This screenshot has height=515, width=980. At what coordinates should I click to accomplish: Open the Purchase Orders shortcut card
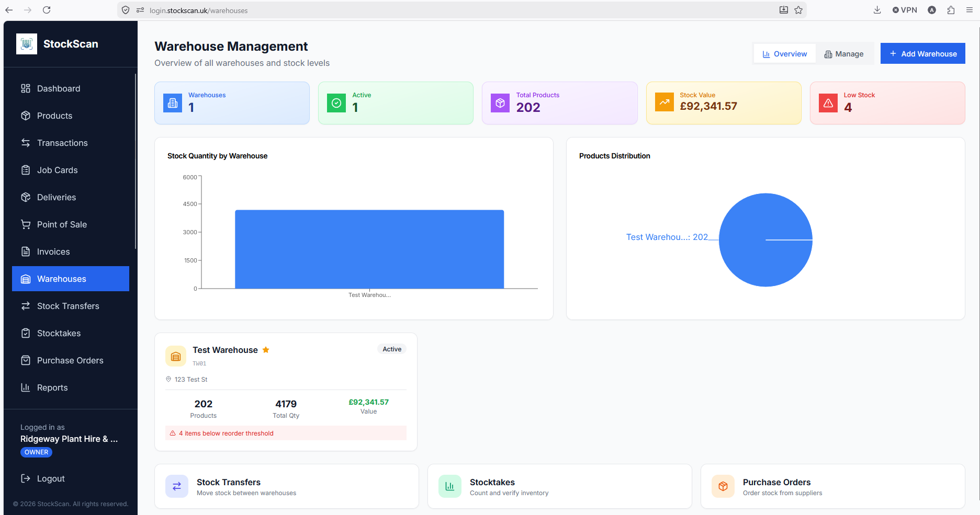click(x=833, y=486)
